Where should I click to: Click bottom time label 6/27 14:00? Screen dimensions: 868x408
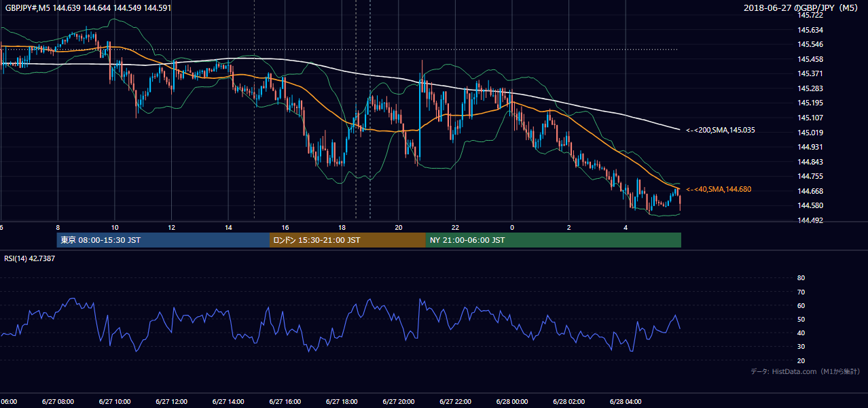point(228,402)
